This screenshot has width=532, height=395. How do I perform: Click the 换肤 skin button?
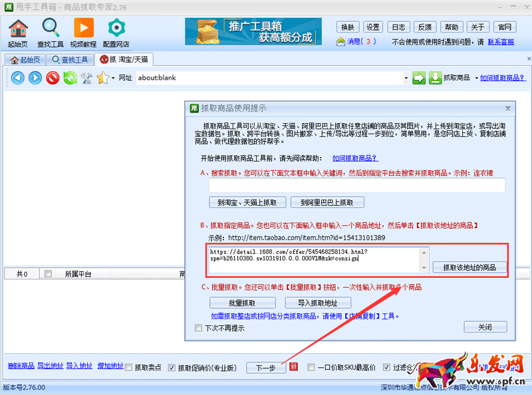tap(347, 27)
